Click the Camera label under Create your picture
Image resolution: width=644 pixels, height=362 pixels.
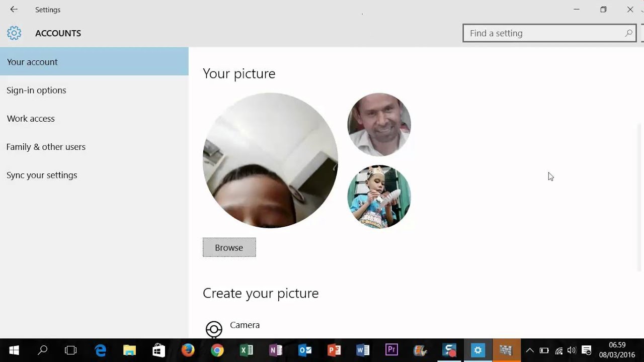[x=245, y=325]
